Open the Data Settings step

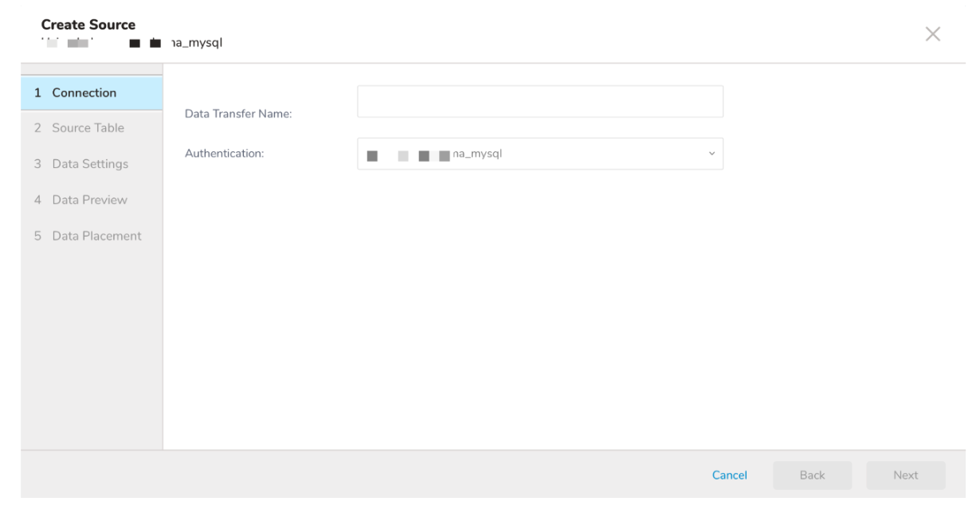tap(89, 164)
